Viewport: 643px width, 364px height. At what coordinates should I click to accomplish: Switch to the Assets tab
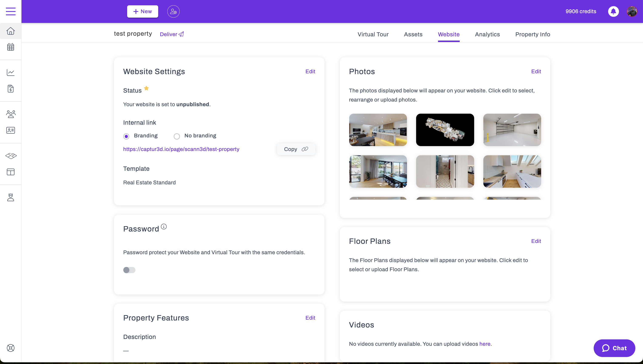pos(413,34)
